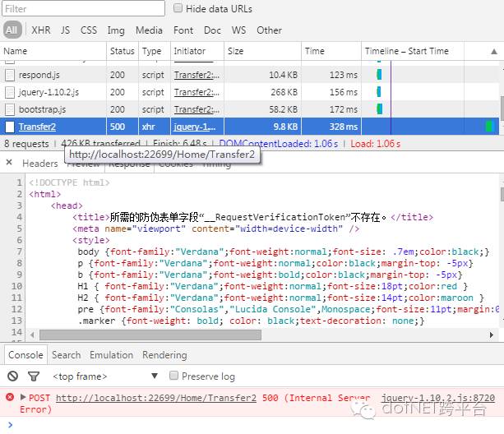Sort by the Type column header

[x=155, y=51]
